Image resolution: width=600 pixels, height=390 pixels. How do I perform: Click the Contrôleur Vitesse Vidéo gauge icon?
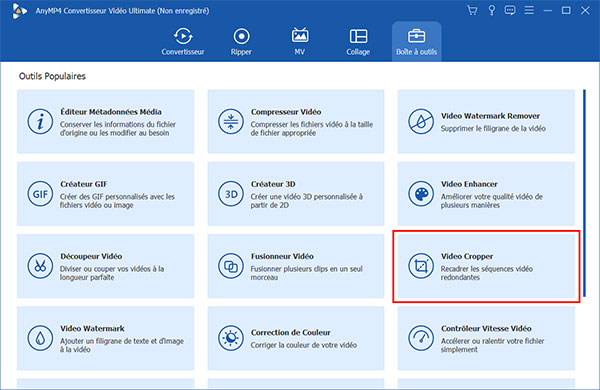tap(421, 338)
